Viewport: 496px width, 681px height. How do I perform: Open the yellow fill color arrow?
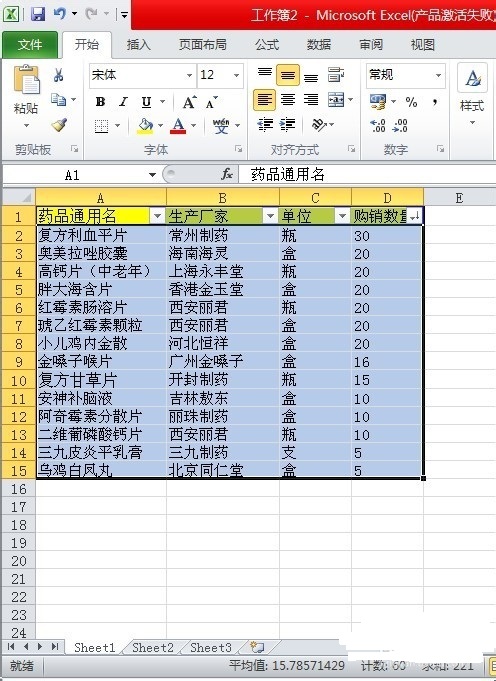coord(160,126)
